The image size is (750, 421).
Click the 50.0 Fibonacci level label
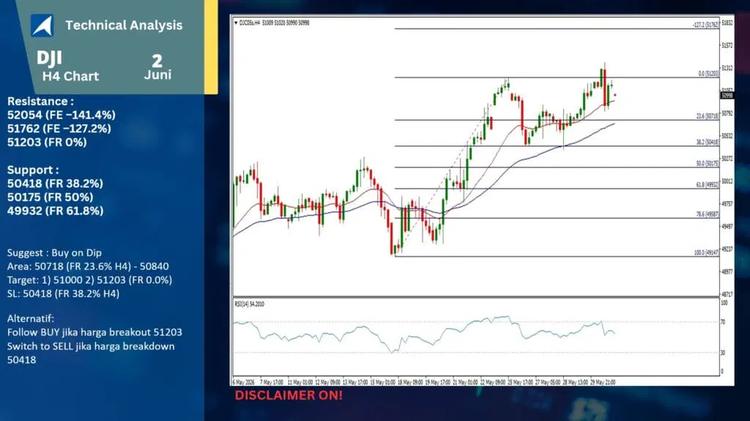pos(707,164)
